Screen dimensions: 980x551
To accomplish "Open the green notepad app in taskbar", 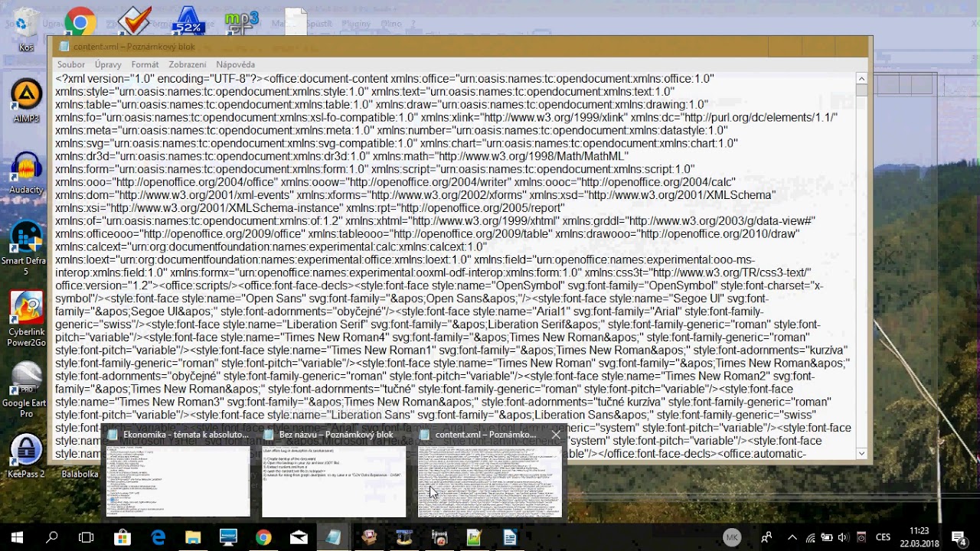I will (x=475, y=537).
